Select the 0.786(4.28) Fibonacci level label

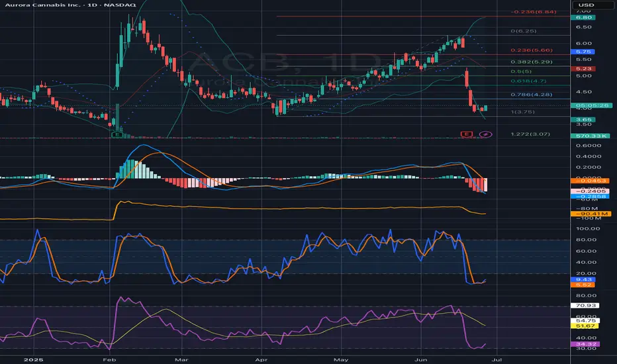(x=532, y=95)
